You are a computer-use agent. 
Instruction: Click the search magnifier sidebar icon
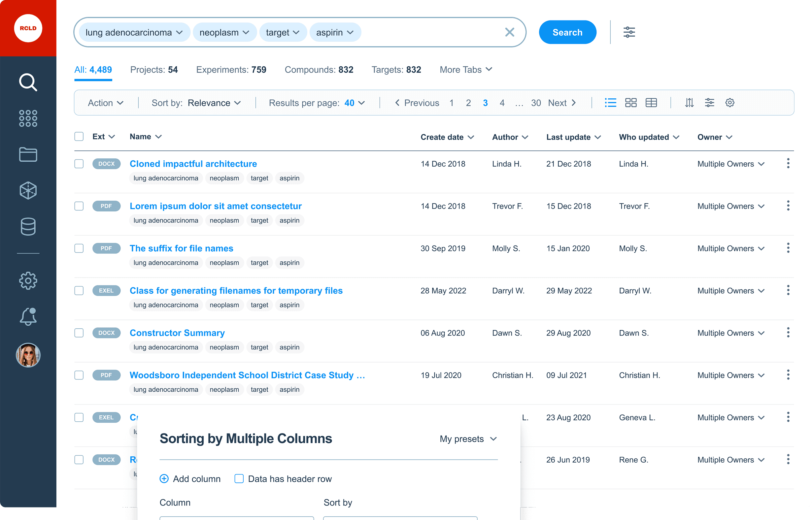(x=28, y=82)
